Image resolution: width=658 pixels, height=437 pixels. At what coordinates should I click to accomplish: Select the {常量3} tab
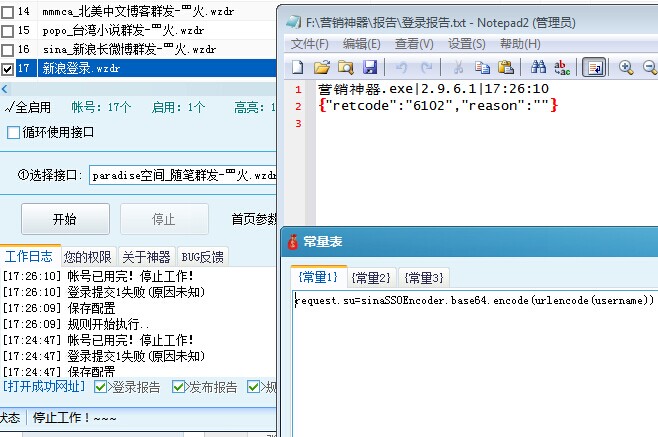pos(424,278)
